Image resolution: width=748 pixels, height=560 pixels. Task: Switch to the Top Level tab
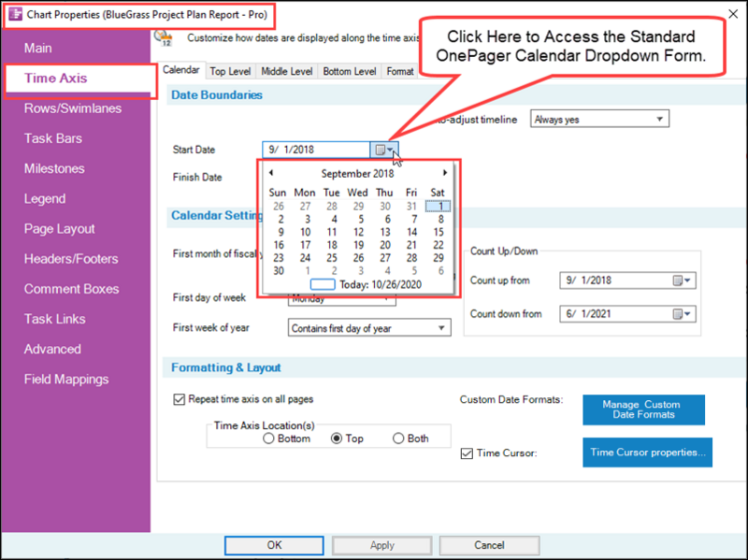point(230,72)
